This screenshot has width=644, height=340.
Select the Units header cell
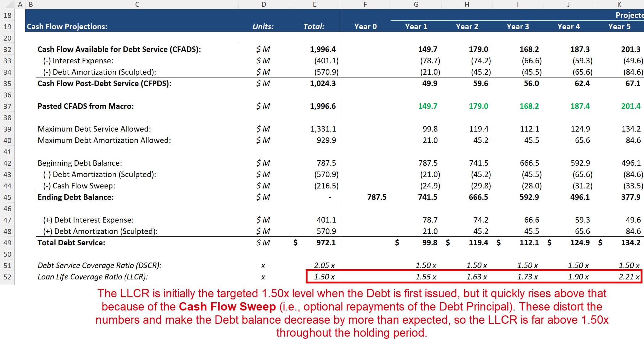[263, 26]
